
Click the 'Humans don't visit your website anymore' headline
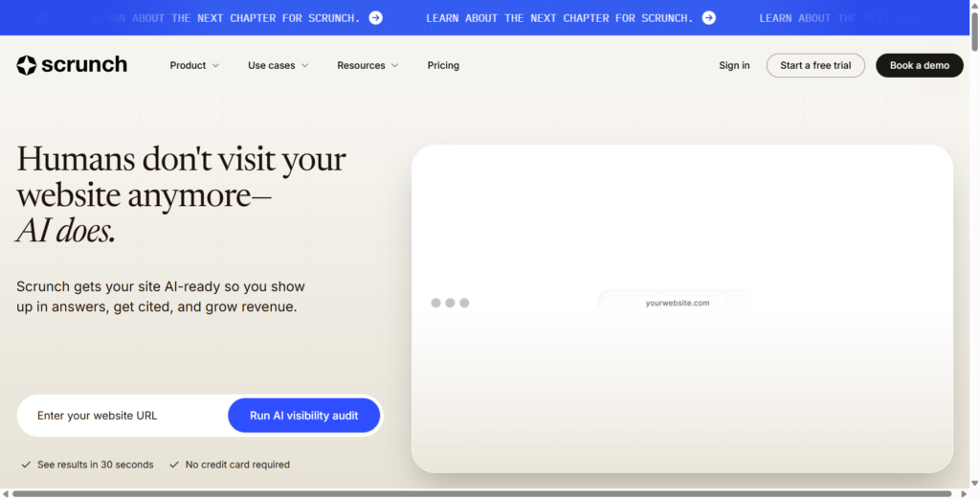(181, 194)
